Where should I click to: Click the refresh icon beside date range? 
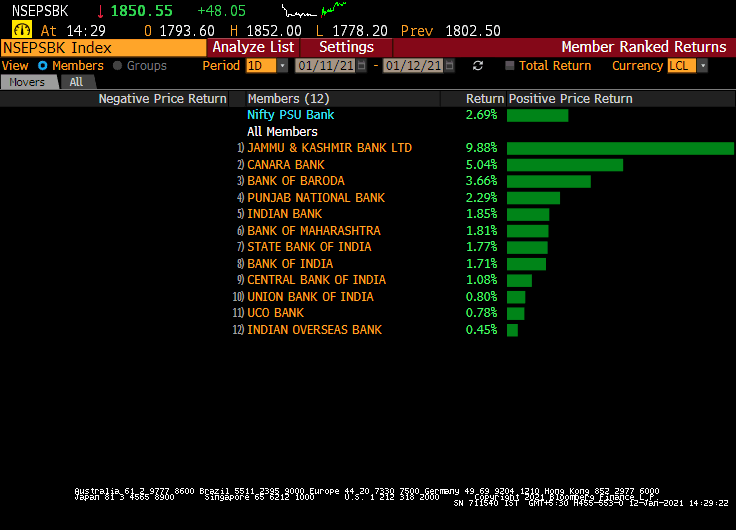click(478, 66)
